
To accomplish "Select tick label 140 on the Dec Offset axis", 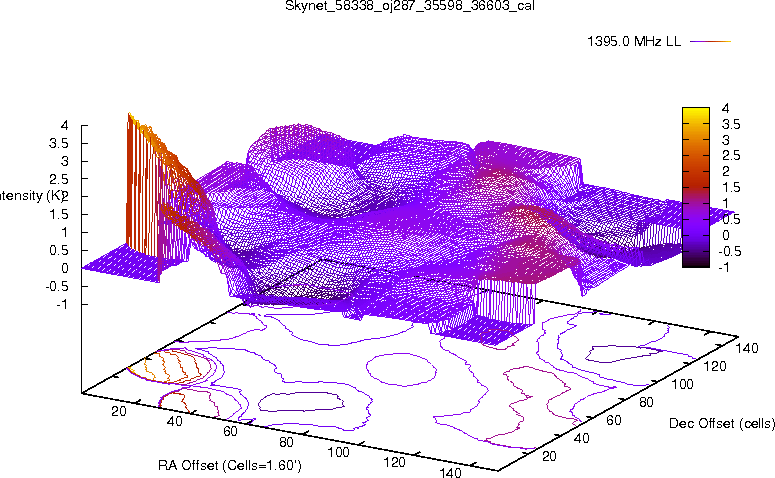I will coord(747,348).
